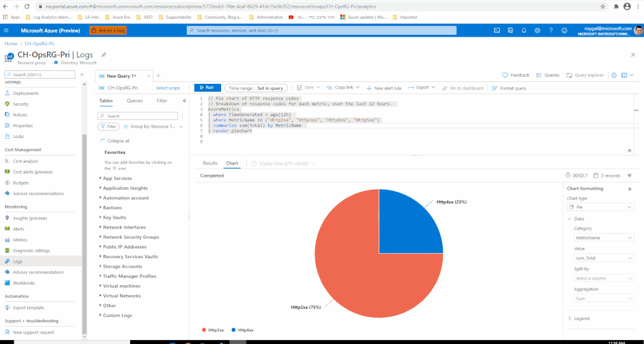Open the help question mark icon
This screenshot has height=344, width=644.
[551, 30]
